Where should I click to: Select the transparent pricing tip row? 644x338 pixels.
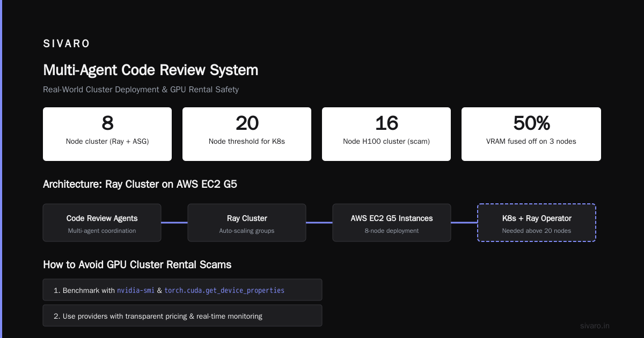(x=182, y=315)
